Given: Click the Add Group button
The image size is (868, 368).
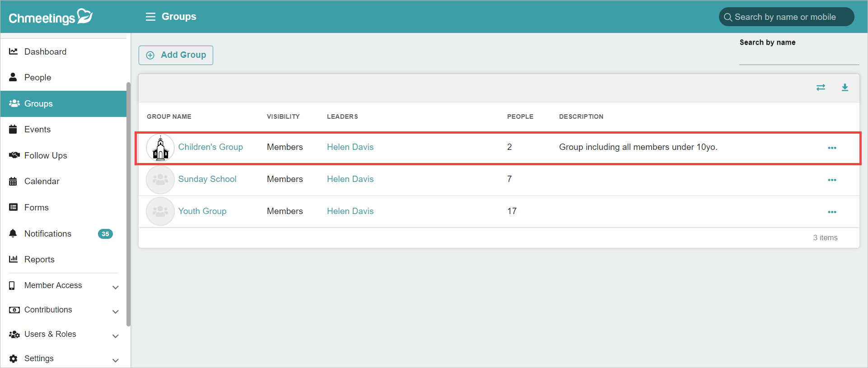Looking at the screenshot, I should point(176,55).
